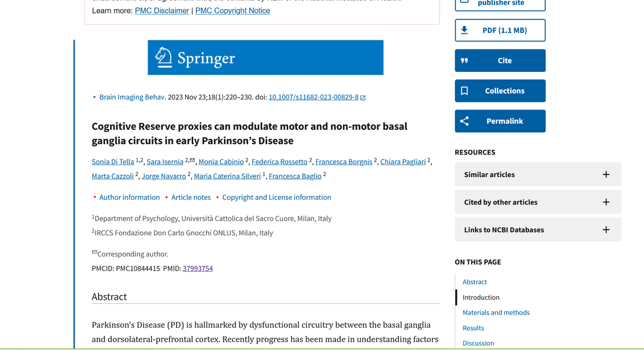Click the Permalink button
644x350 pixels.
500,121
